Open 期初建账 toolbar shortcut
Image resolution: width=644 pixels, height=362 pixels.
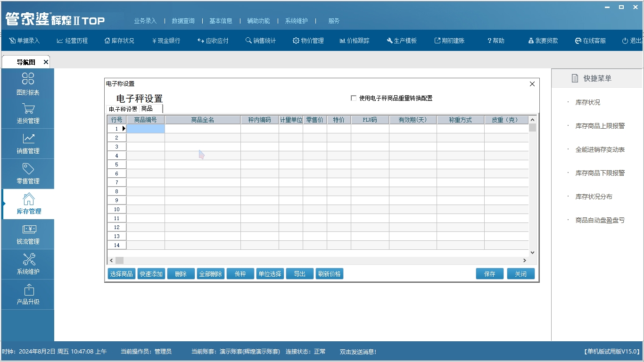pos(449,41)
